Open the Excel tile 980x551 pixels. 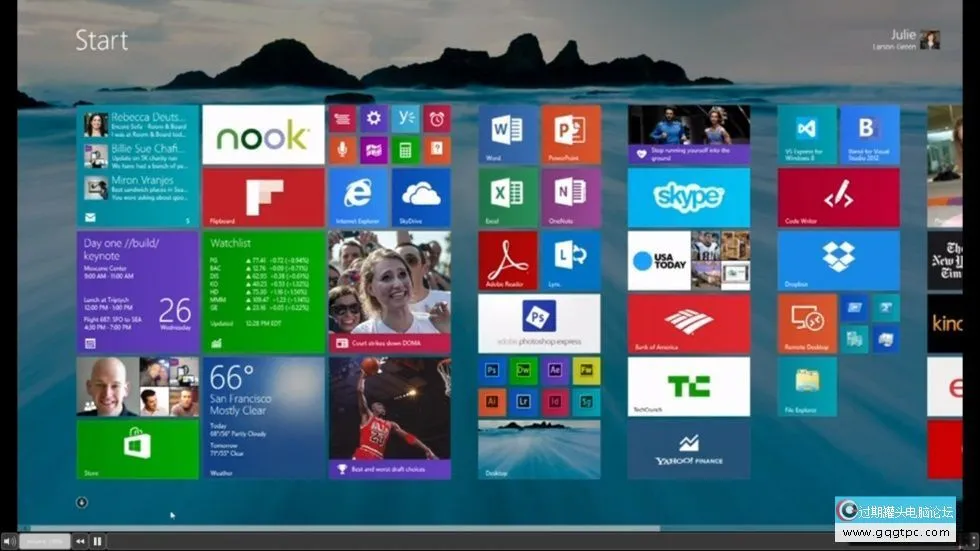pyautogui.click(x=508, y=197)
